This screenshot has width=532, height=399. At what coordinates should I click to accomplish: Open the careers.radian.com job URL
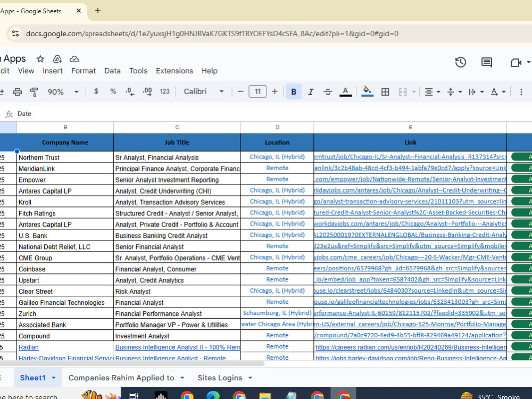coord(411,347)
